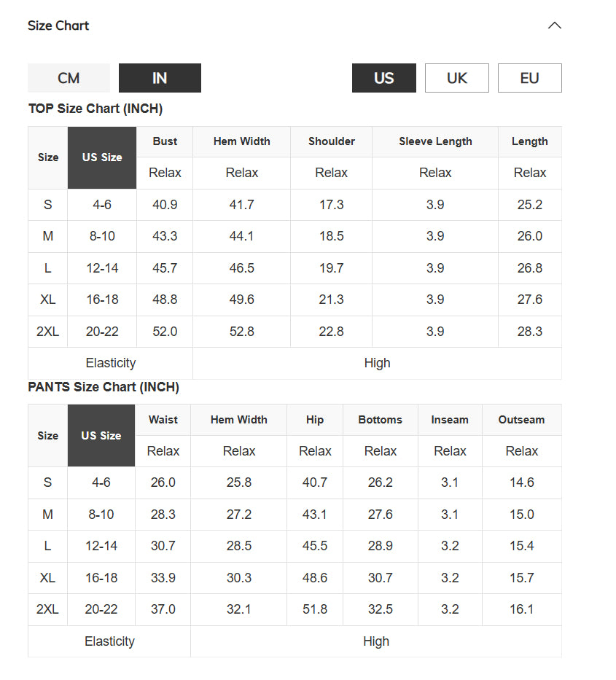Click the US Size header in top chart
This screenshot has height=680, width=616.
[102, 157]
